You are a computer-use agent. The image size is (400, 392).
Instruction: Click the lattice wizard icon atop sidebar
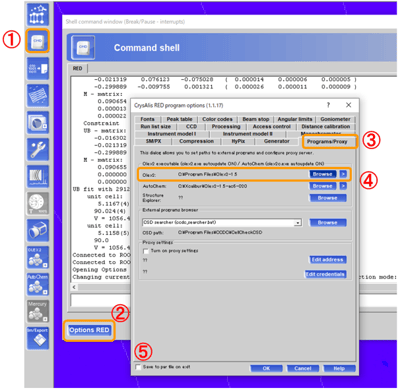pyautogui.click(x=38, y=15)
